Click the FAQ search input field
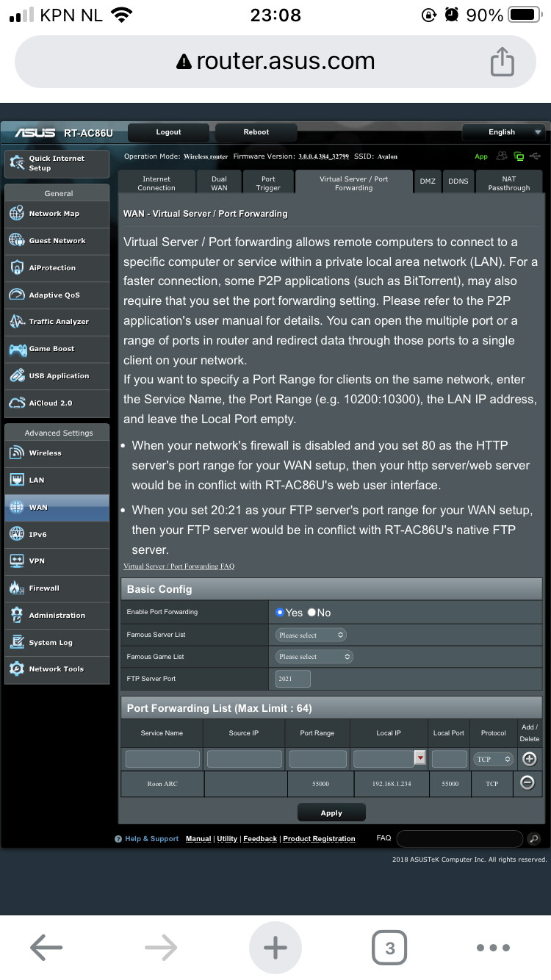This screenshot has height=980, width=551. [x=460, y=839]
